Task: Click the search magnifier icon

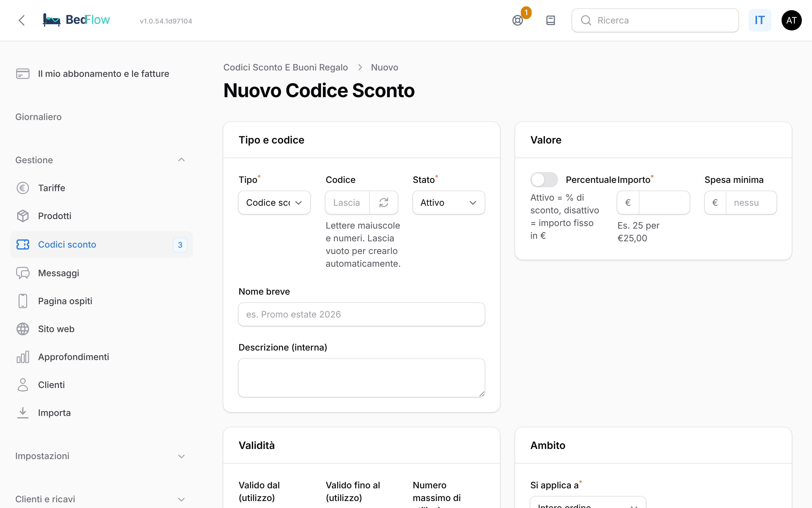Action: pyautogui.click(x=586, y=21)
